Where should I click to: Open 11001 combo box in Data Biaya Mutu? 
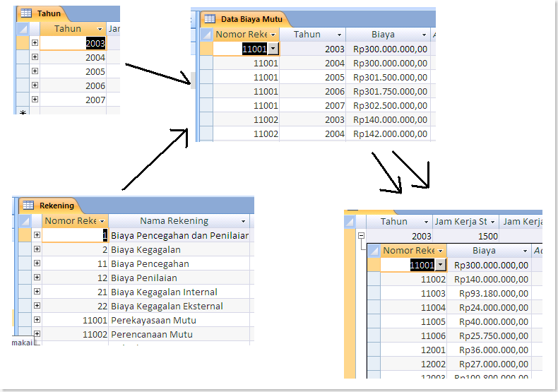pyautogui.click(x=273, y=49)
